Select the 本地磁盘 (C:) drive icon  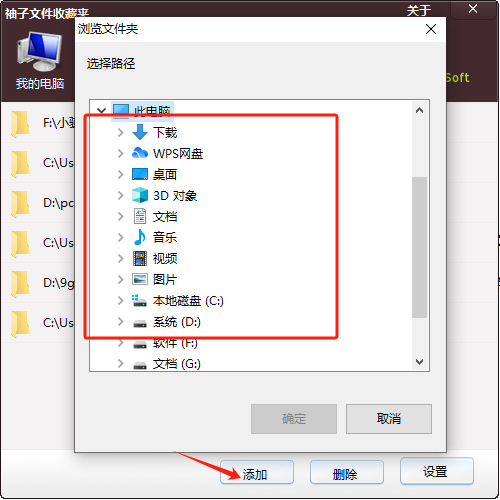139,300
